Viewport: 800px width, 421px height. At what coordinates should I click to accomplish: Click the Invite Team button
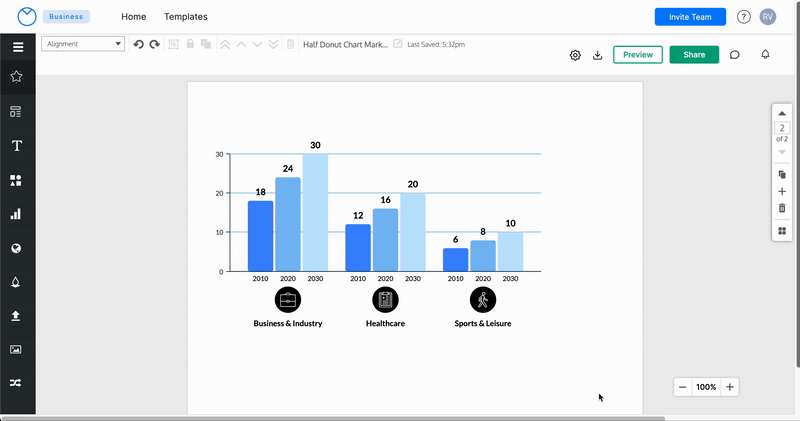click(x=690, y=17)
